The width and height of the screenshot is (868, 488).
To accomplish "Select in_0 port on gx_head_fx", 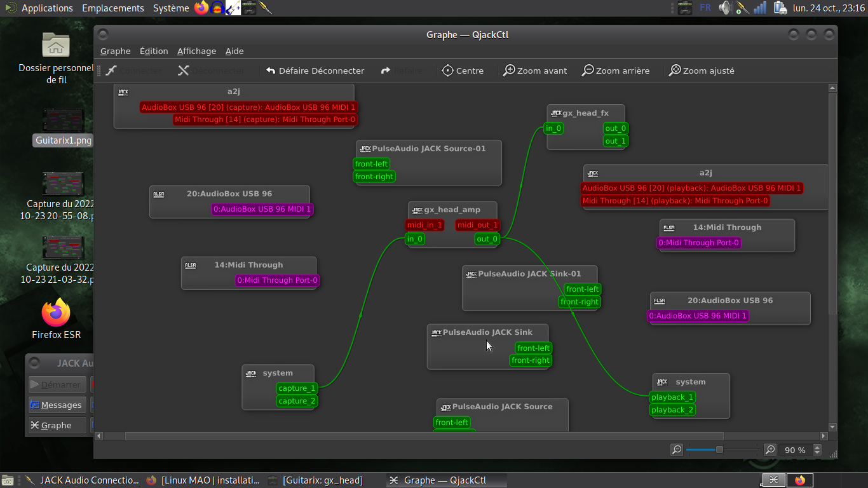I will [554, 128].
